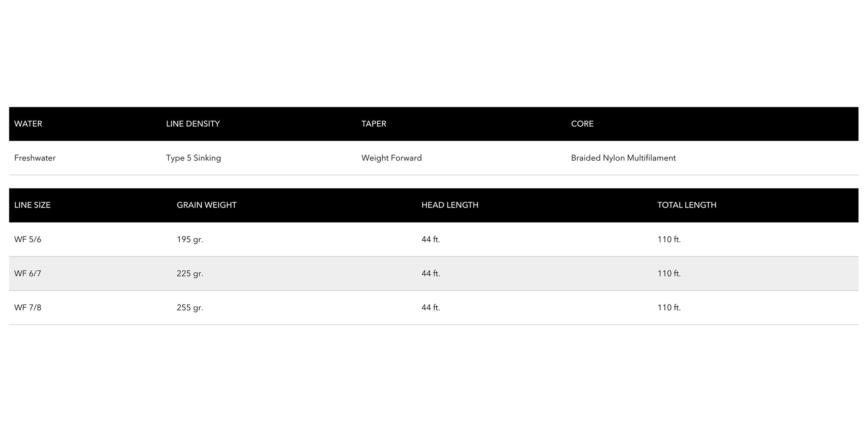The image size is (868, 434).
Task: Click the 44 ft. head length for WF 5/6
Action: click(431, 239)
